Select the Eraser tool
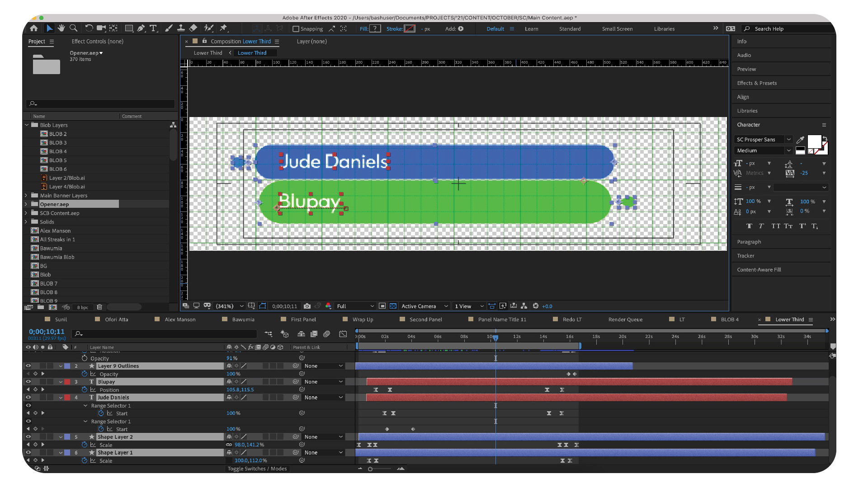Viewport: 868px width, 488px height. pos(193,28)
